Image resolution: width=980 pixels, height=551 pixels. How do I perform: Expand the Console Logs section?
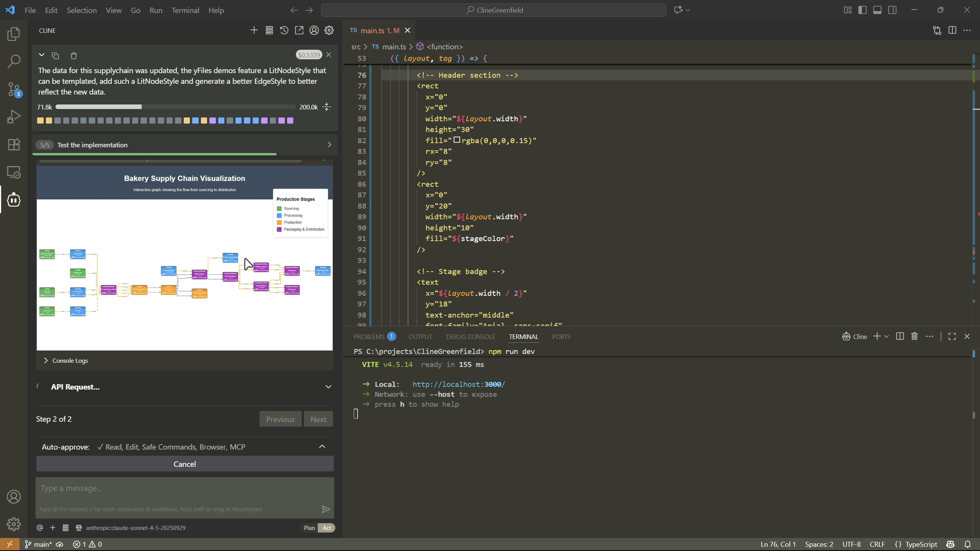[x=46, y=360]
